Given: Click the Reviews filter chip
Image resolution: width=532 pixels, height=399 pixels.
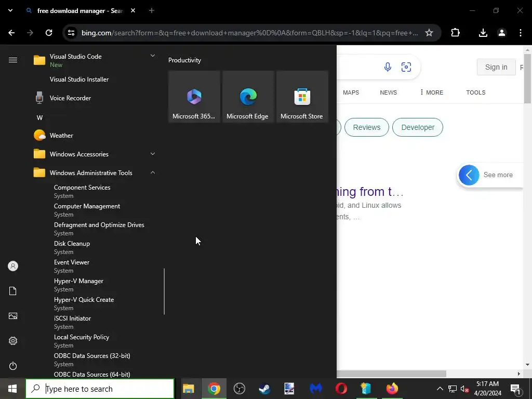Looking at the screenshot, I should click(366, 127).
